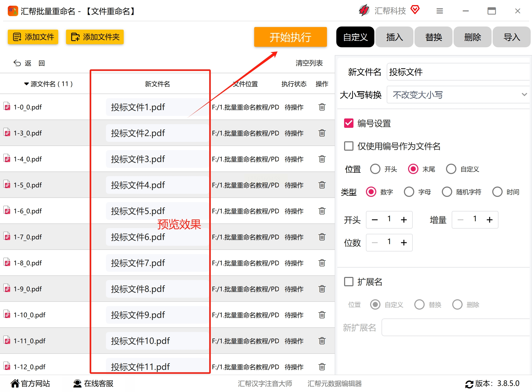Remove 1-11_0.pdf using its trash icon
This screenshot has height=392, width=532.
coord(322,341)
